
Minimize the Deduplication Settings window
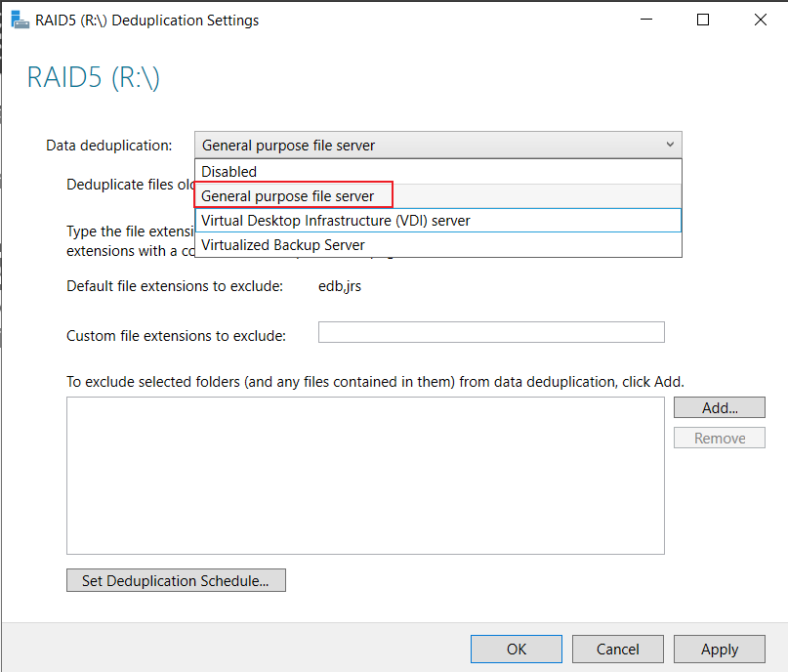[646, 20]
